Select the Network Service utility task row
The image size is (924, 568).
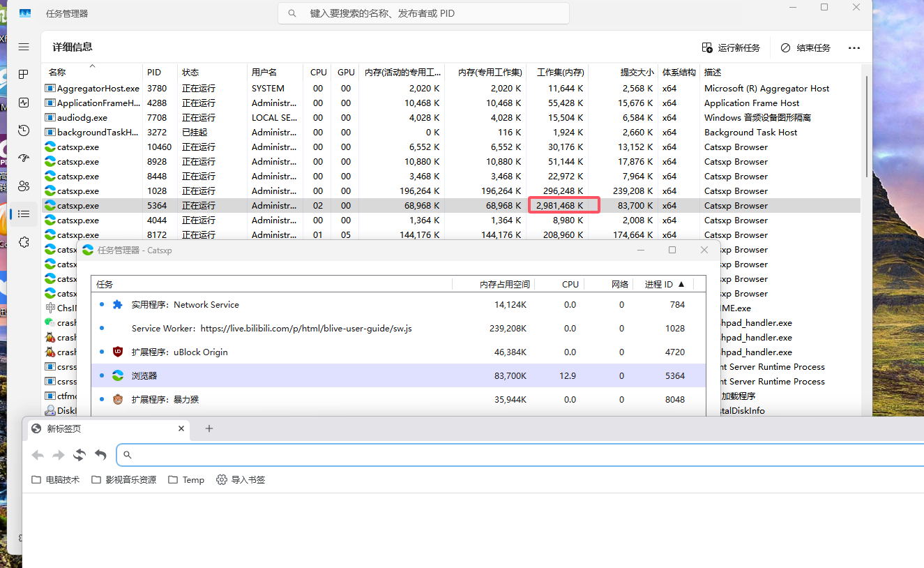(x=398, y=305)
